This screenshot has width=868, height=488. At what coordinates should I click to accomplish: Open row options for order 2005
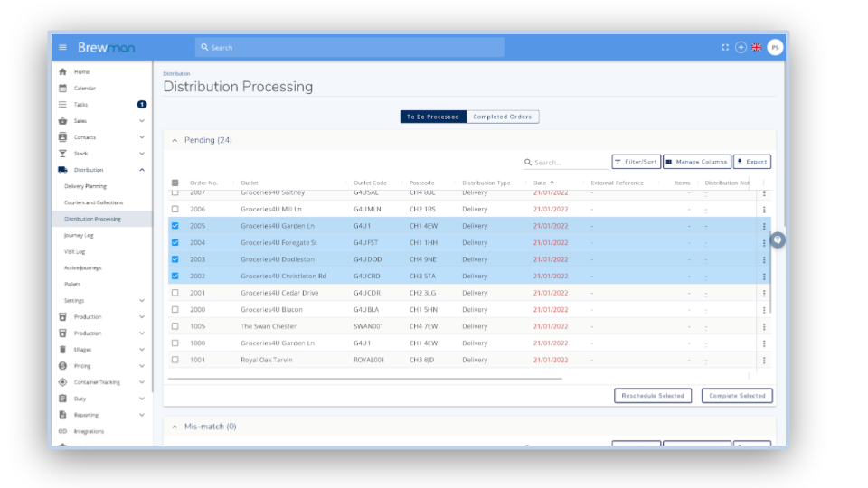point(764,226)
